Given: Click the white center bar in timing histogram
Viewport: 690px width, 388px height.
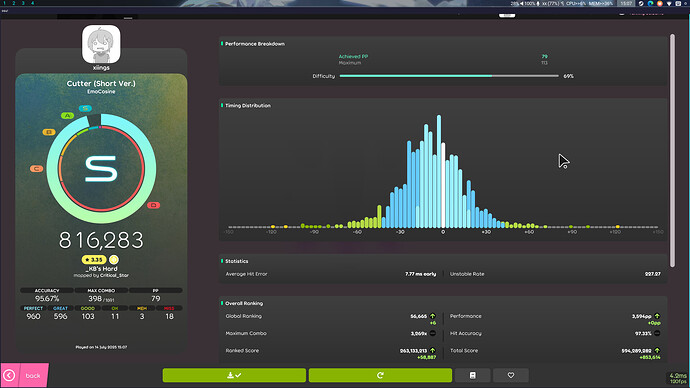Looking at the screenshot, I should (x=443, y=185).
